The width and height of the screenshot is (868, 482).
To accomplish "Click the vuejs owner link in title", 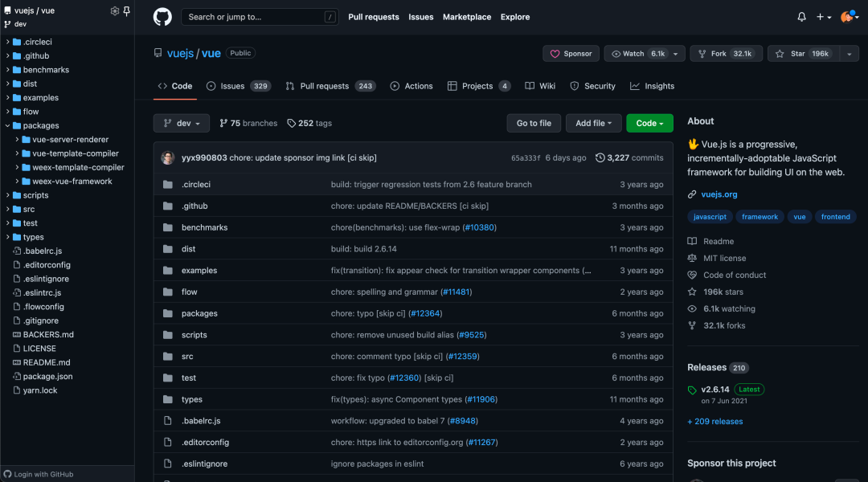I will point(181,53).
